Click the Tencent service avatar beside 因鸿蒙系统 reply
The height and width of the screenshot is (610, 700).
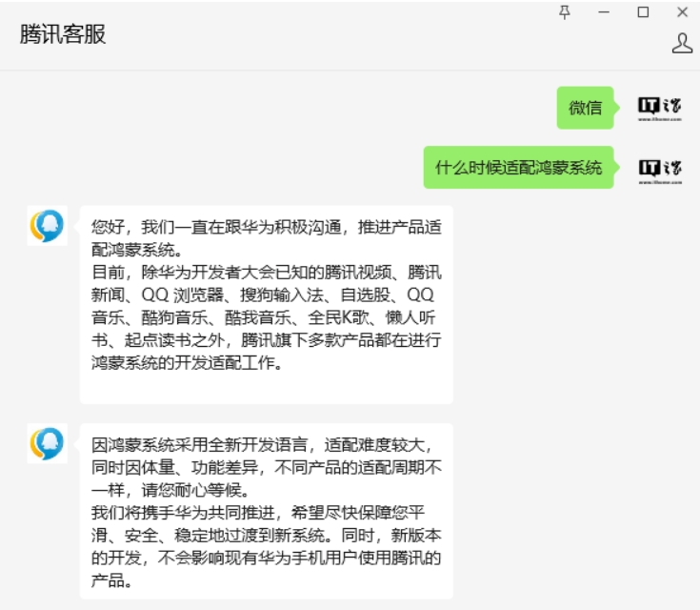coord(48,443)
